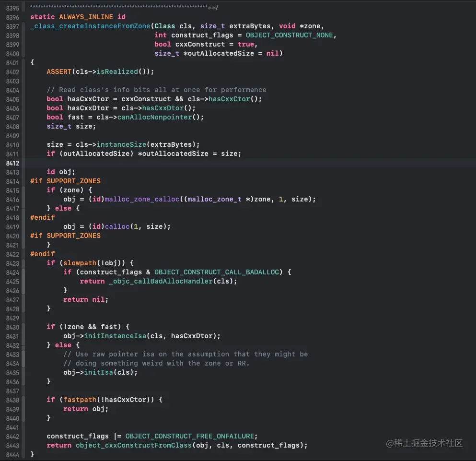Click OBJECT_CONSTRUCT_CALL_BADALLOC constant
Viewport: 476px width, 461px height.
click(217, 272)
